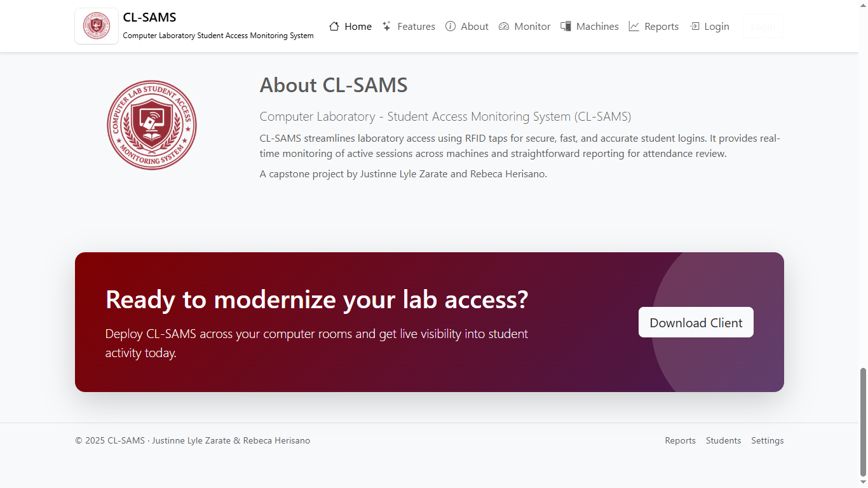Click the Machines computer icon
The image size is (868, 488).
tap(566, 26)
